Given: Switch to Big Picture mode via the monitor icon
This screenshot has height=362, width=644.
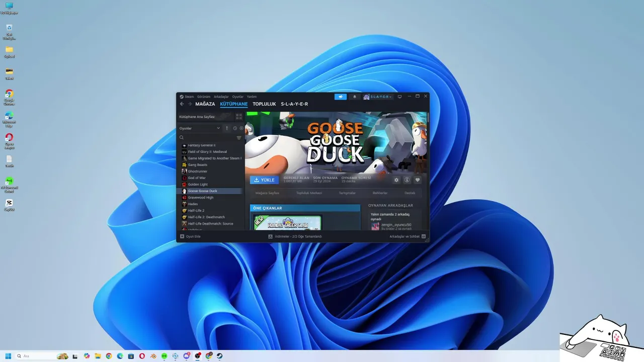Looking at the screenshot, I should (x=400, y=97).
